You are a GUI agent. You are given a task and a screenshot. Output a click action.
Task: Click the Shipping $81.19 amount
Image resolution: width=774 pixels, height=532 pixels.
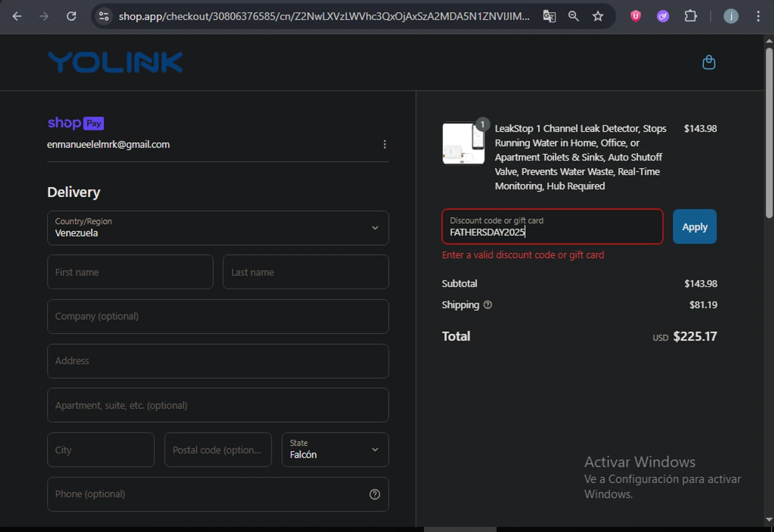[x=703, y=305]
